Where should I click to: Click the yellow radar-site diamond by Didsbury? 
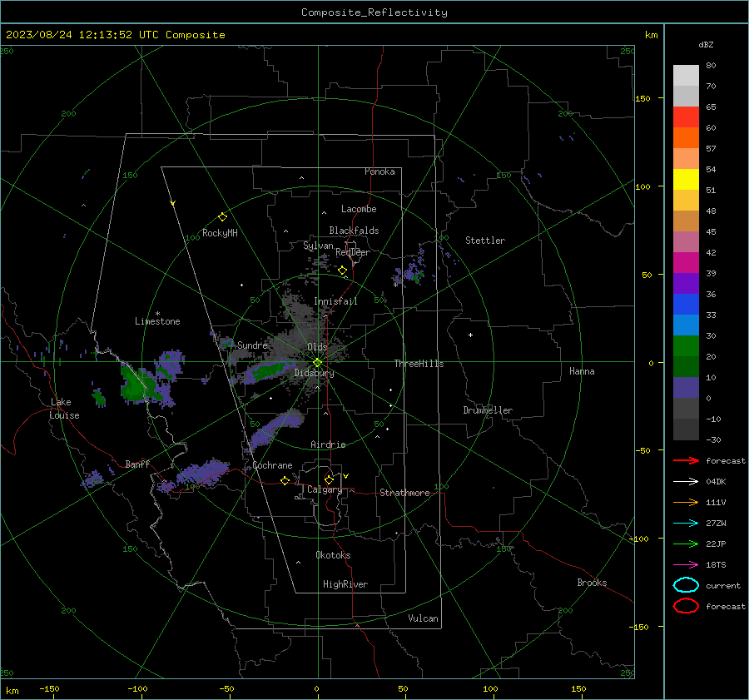[317, 362]
